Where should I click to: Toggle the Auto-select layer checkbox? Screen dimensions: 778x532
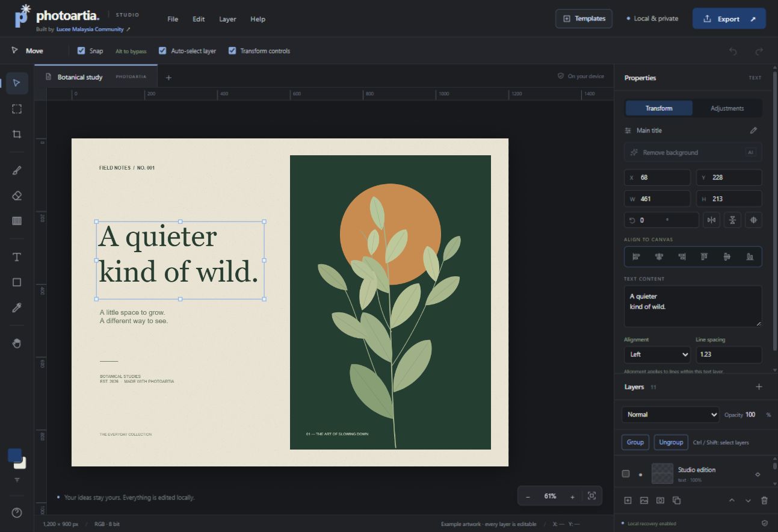pyautogui.click(x=162, y=51)
